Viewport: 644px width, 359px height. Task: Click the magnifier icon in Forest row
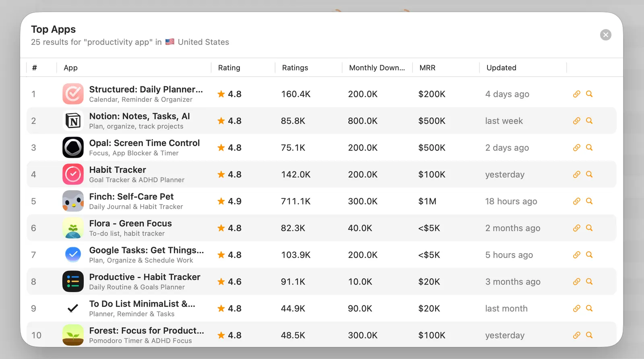589,335
